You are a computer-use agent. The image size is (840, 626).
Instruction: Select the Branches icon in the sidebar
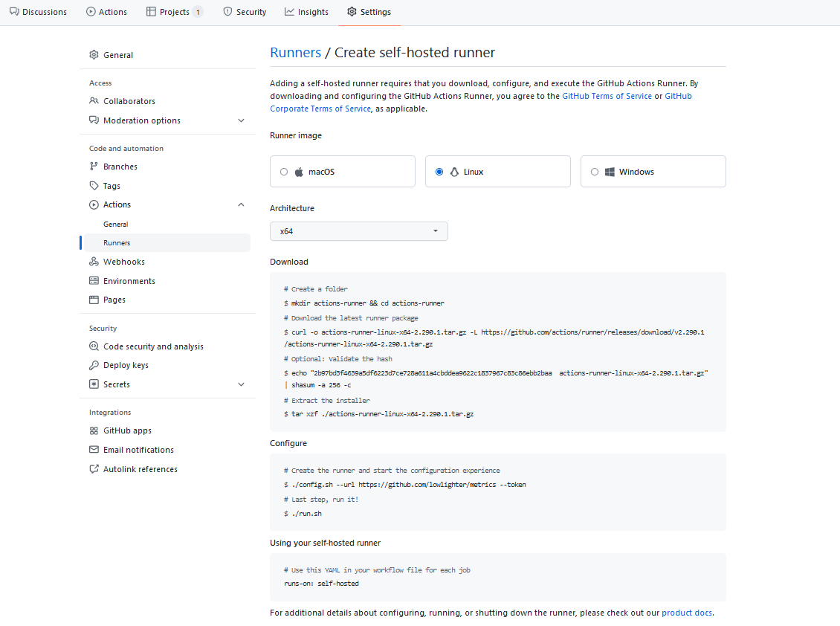[94, 166]
